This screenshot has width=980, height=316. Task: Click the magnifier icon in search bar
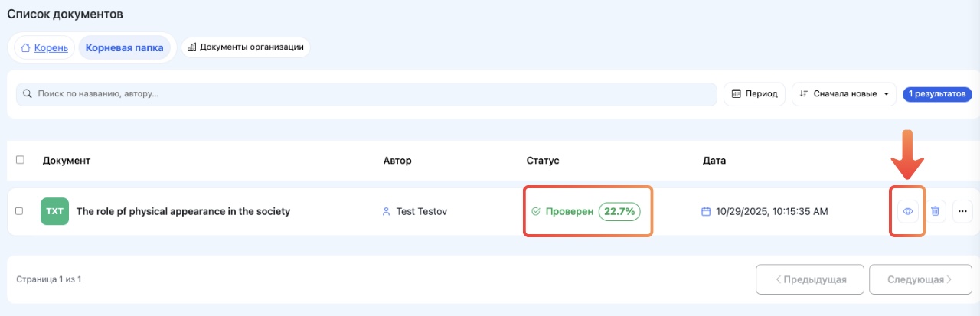[x=28, y=94]
